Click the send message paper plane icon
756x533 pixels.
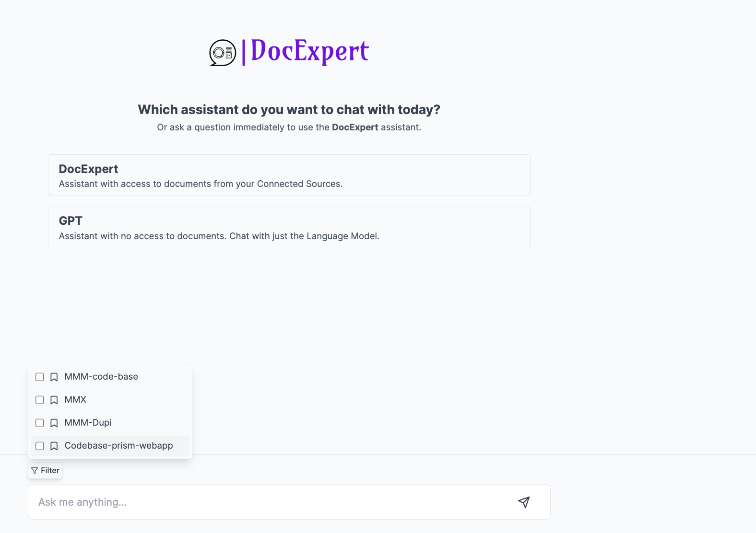point(524,502)
